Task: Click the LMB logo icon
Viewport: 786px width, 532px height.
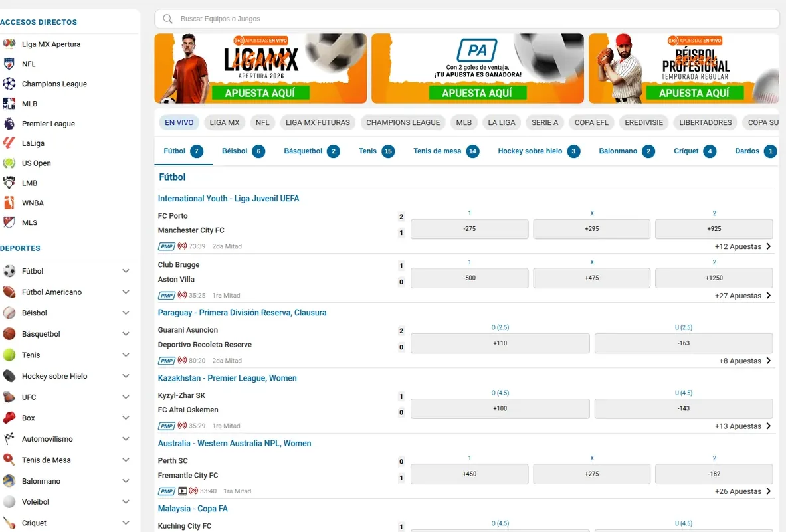Action: coord(9,183)
